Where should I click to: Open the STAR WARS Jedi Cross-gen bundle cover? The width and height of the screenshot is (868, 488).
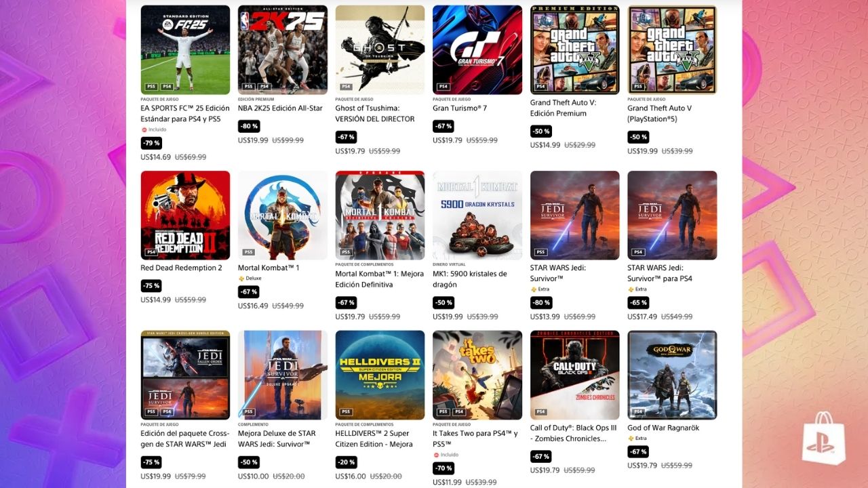[x=185, y=375]
